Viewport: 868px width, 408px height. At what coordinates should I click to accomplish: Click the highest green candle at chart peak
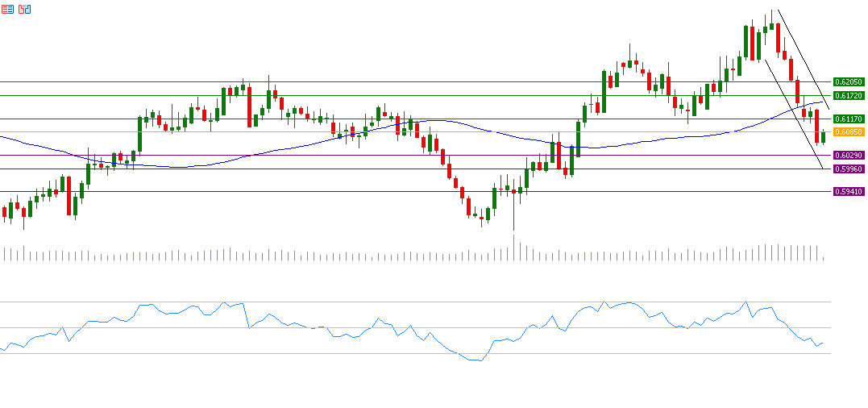pos(771,25)
